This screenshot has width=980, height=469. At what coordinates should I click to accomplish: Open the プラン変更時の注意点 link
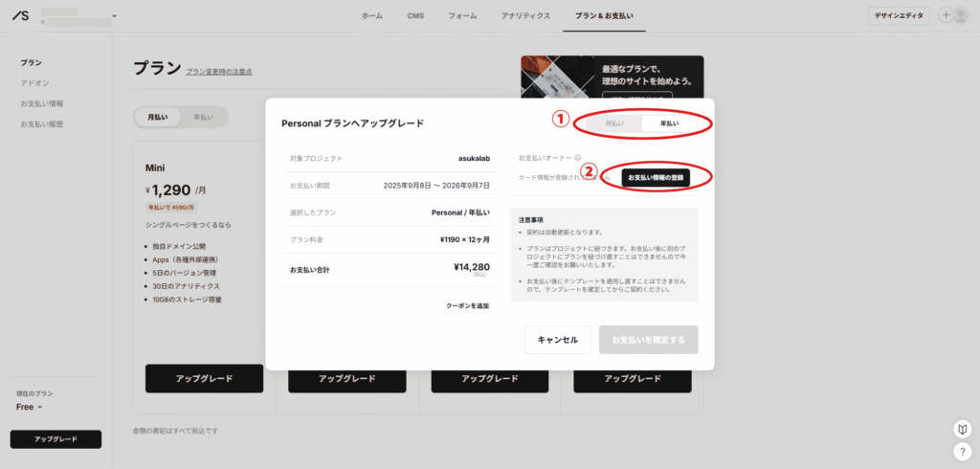point(219,72)
